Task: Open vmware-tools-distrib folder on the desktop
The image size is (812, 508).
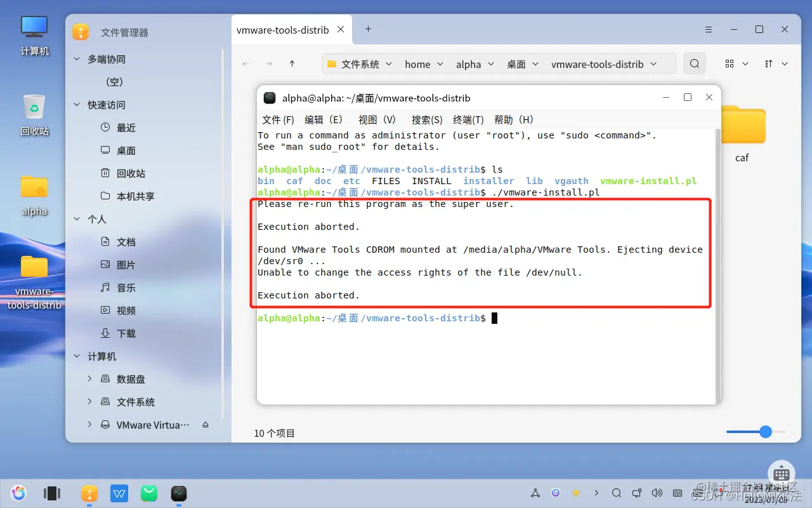Action: click(34, 282)
